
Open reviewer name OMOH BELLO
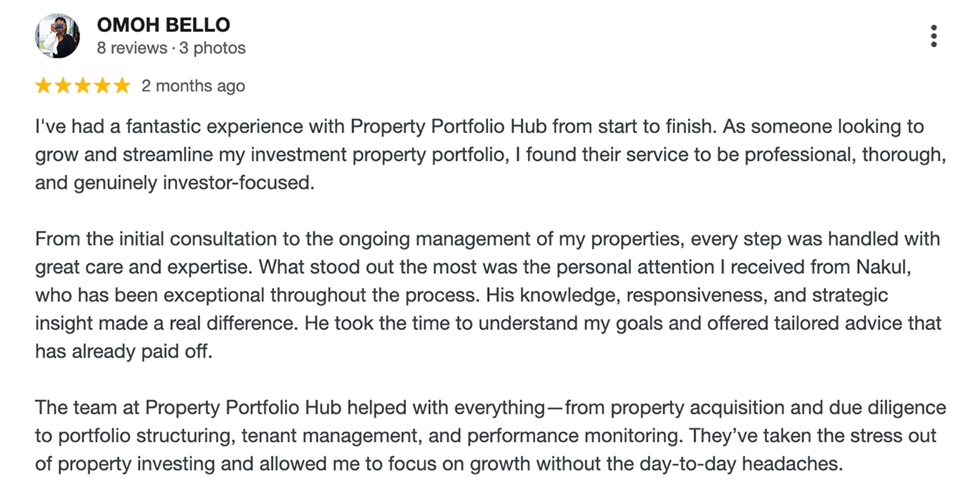[x=163, y=25]
